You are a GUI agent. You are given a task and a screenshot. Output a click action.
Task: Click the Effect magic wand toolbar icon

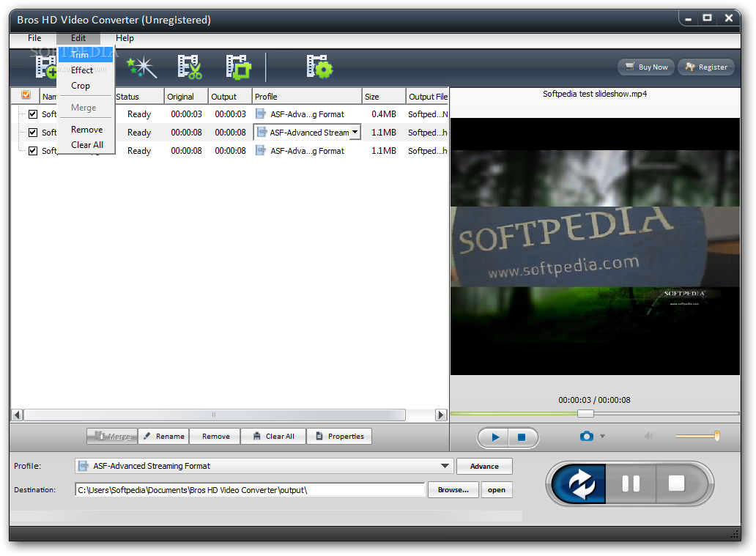click(x=142, y=67)
